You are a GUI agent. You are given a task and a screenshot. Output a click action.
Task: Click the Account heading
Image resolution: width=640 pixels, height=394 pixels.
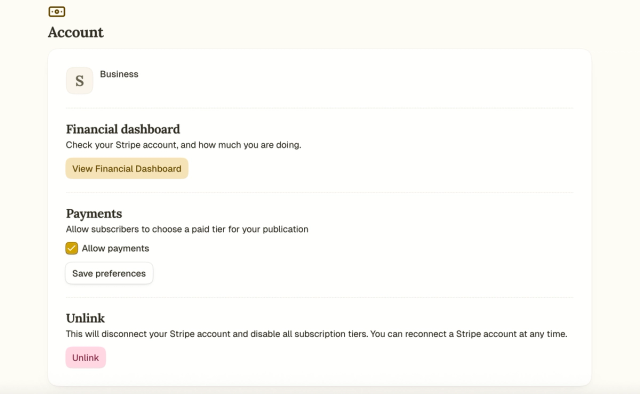(76, 32)
